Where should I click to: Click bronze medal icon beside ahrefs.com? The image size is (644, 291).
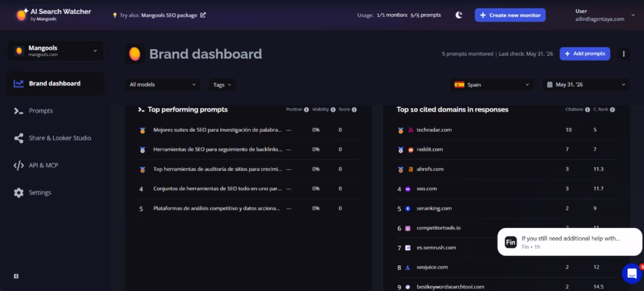(401, 169)
